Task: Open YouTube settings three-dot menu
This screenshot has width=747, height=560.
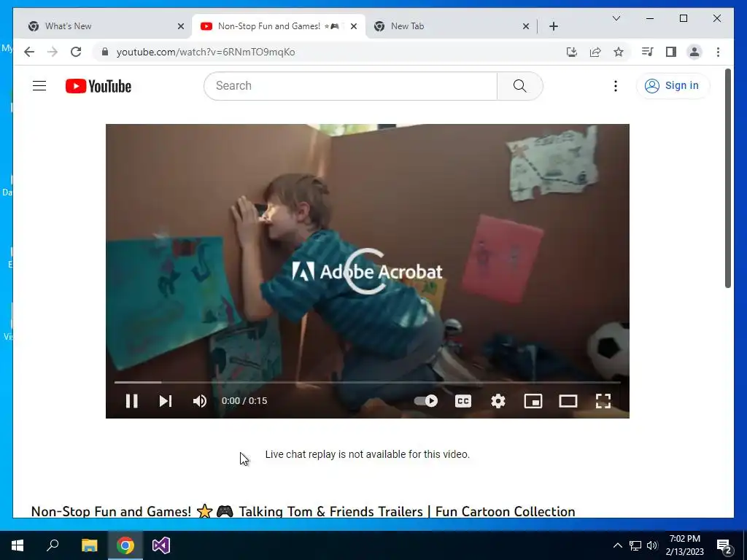Action: point(616,86)
